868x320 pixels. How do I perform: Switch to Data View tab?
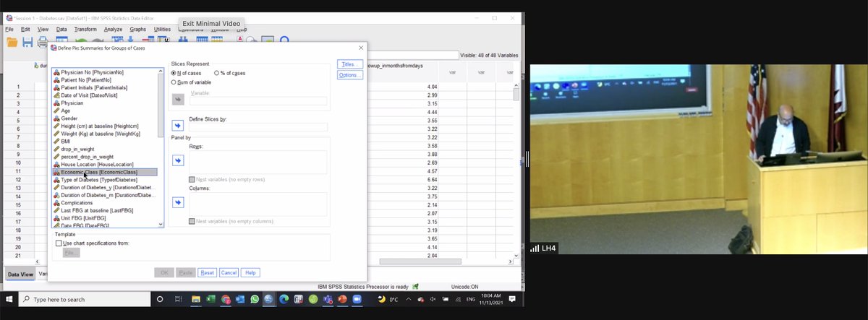point(20,274)
